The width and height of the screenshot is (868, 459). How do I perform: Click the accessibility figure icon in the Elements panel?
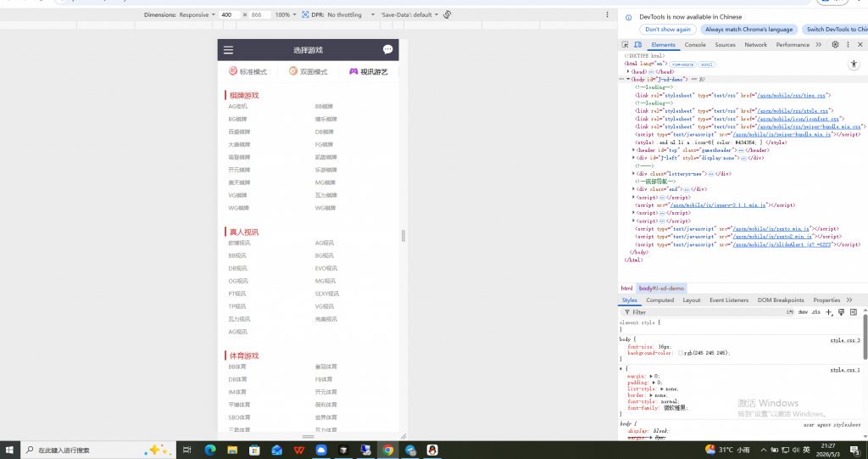coord(854,64)
